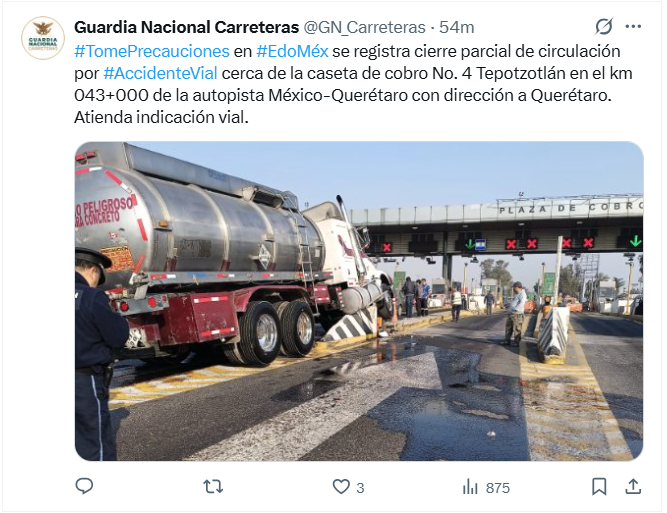Bookmark this tweet
This screenshot has width=667, height=513.
[x=599, y=487]
